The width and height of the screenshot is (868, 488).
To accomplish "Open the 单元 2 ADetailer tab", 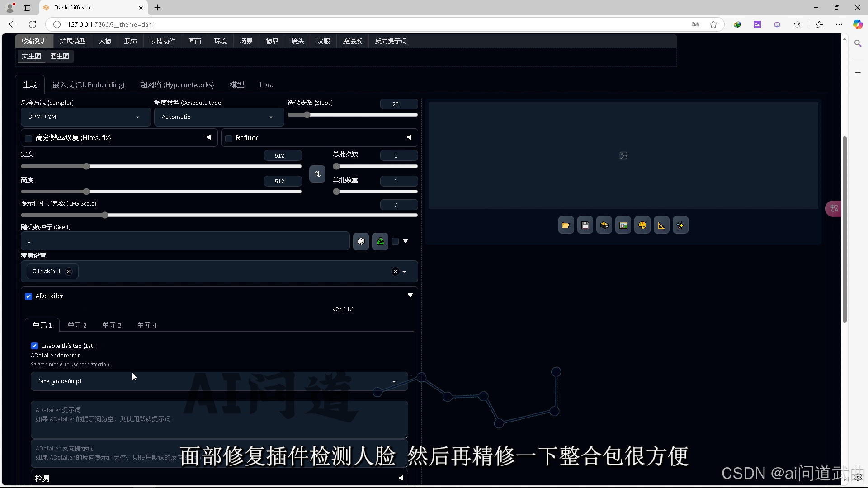I will 77,325.
